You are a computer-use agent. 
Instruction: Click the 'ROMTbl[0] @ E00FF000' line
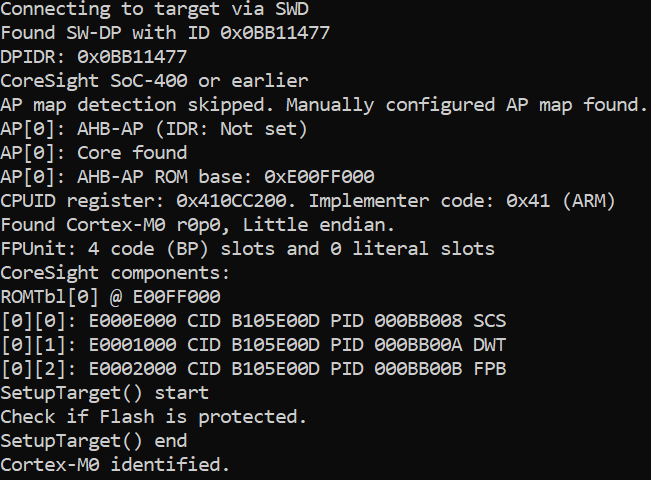pyautogui.click(x=110, y=297)
